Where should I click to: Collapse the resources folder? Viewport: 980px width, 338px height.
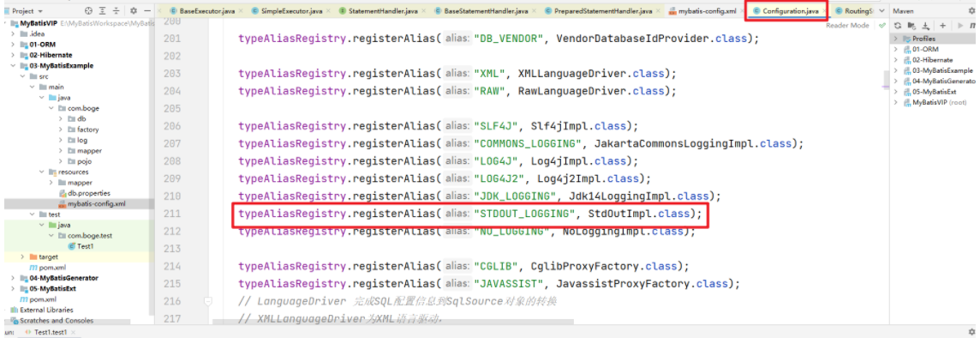point(43,172)
